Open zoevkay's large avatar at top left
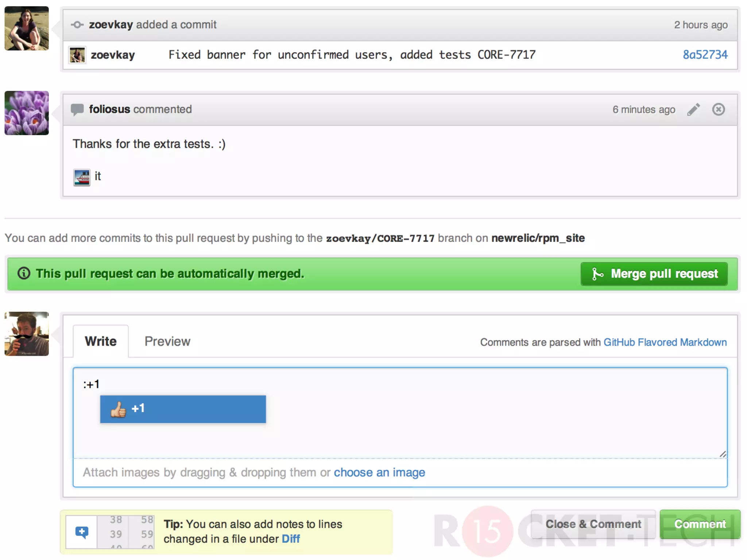 coord(27,28)
